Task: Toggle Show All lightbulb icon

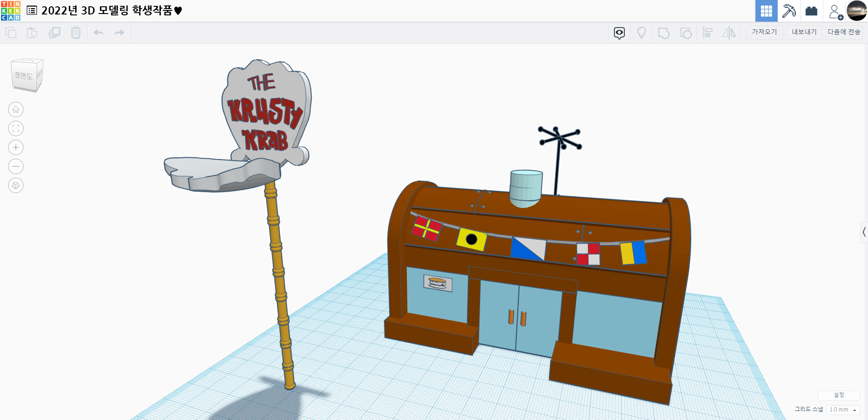Action: tap(642, 33)
